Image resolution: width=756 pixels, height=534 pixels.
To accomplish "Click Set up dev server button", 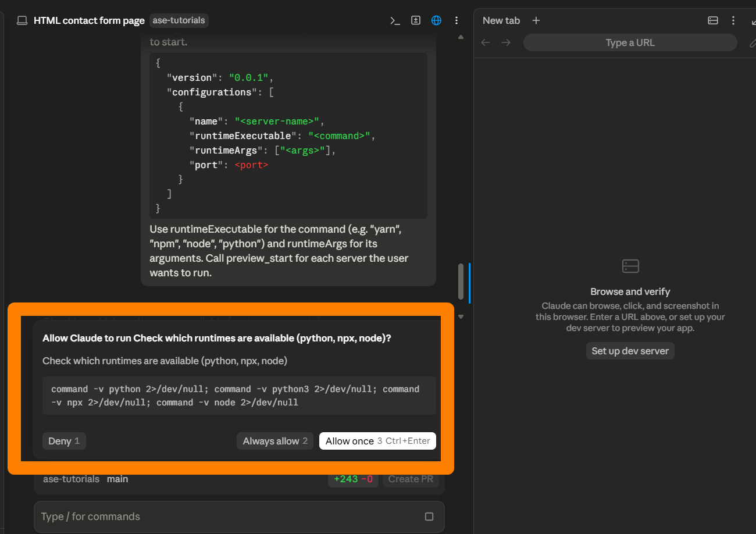I will coord(630,351).
